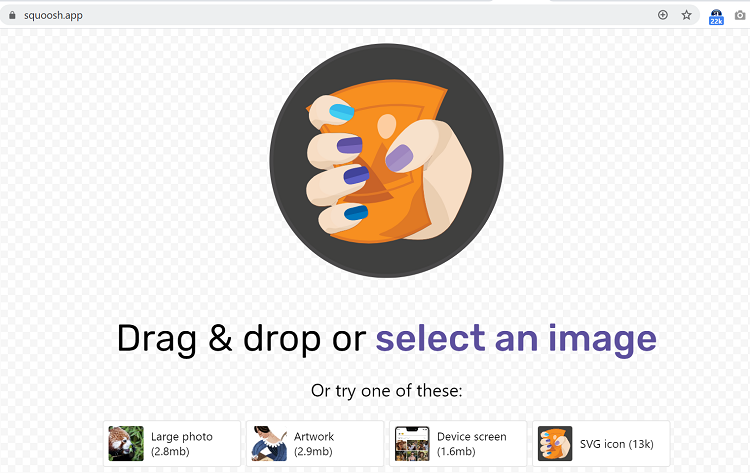Image resolution: width=750 pixels, height=473 pixels.
Task: Load the SVG icon (13k) sample
Action: [601, 444]
